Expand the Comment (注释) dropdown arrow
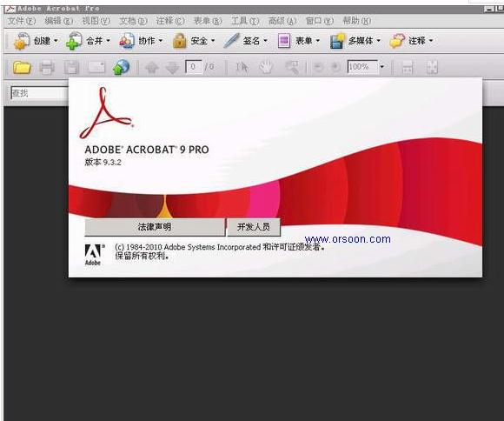 point(431,41)
